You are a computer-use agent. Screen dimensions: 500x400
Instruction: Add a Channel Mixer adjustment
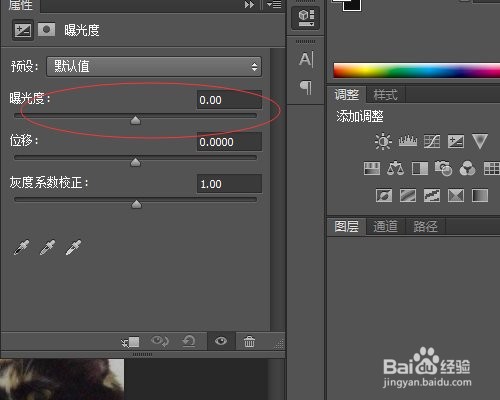click(468, 168)
